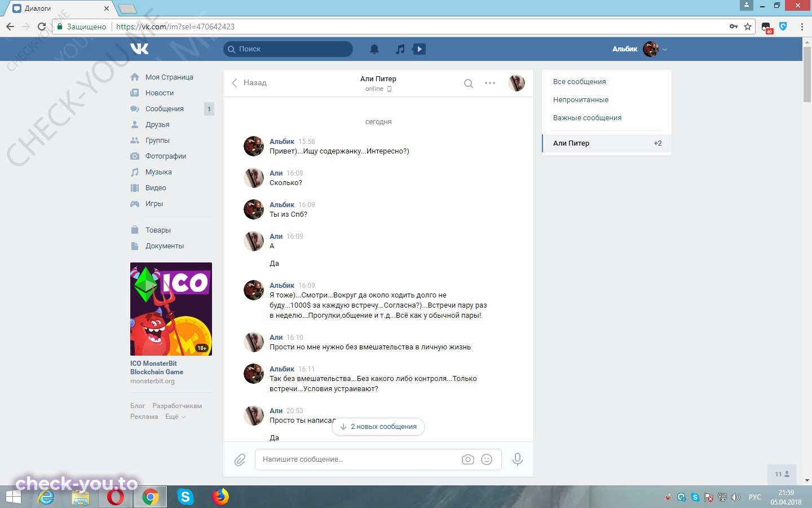Open the notifications bell
The width and height of the screenshot is (812, 508).
[x=374, y=49]
